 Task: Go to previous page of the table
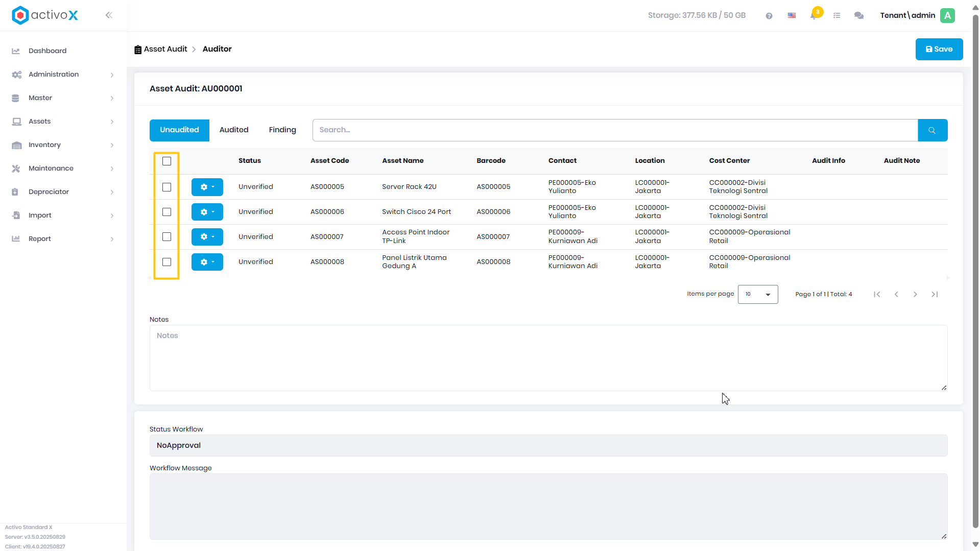pos(896,294)
